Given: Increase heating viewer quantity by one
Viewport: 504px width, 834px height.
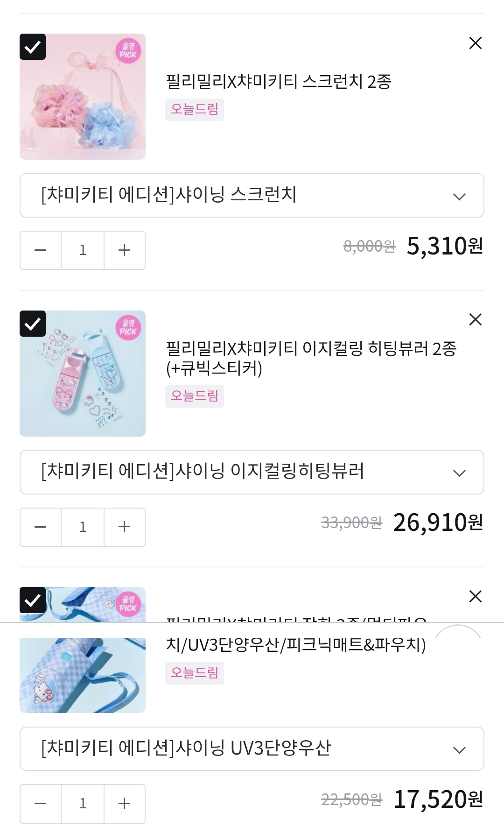Looking at the screenshot, I should click(x=124, y=527).
